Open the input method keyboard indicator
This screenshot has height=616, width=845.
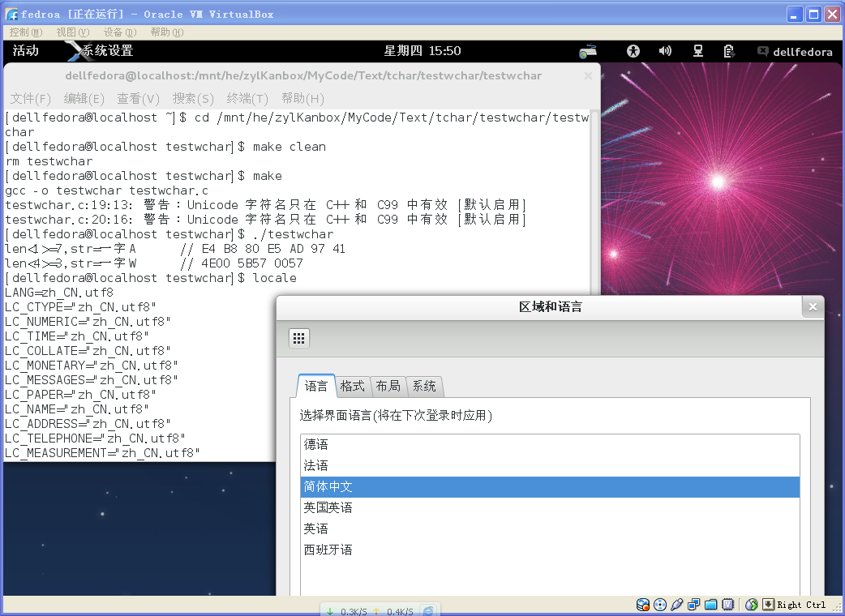588,51
